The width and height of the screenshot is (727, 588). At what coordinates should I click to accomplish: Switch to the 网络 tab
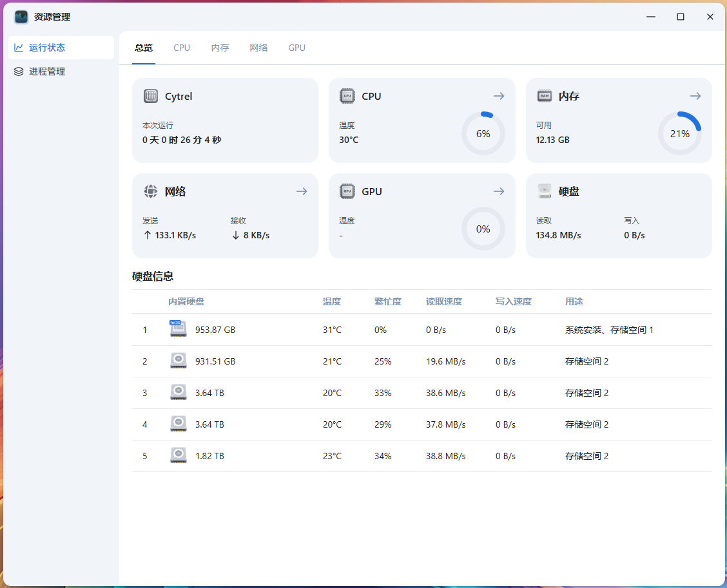point(258,48)
